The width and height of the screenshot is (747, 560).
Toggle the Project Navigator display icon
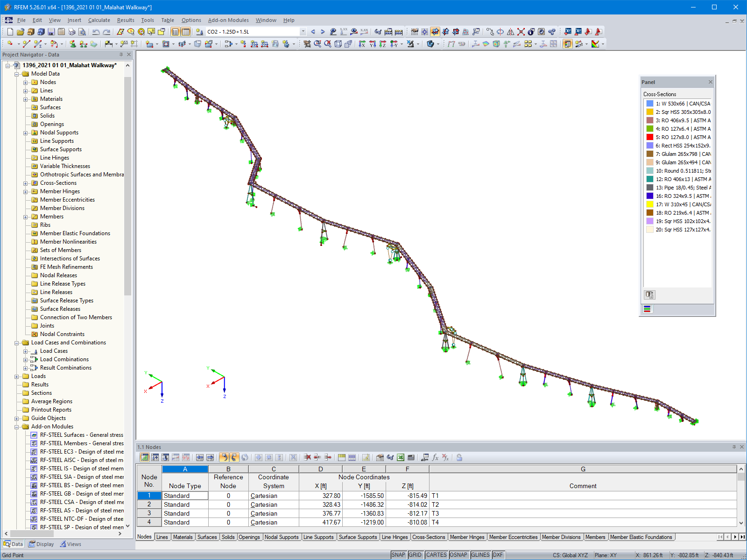176,32
